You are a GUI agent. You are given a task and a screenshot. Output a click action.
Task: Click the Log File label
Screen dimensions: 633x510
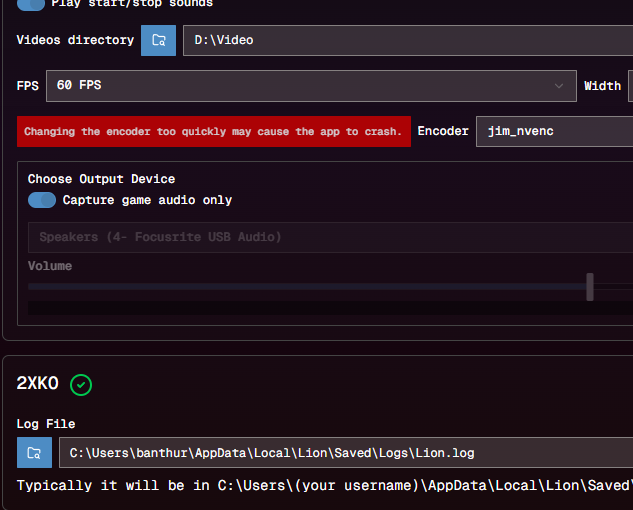pos(46,424)
